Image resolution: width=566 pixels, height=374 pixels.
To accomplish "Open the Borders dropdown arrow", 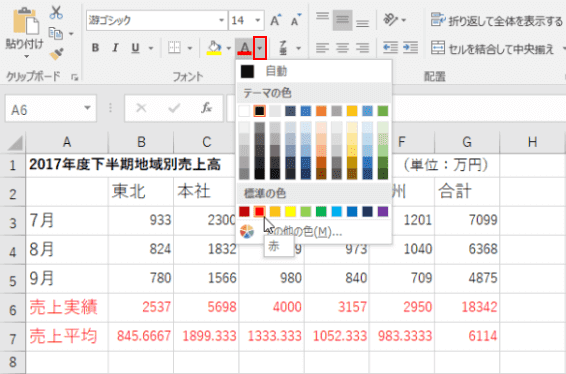I will coord(190,48).
